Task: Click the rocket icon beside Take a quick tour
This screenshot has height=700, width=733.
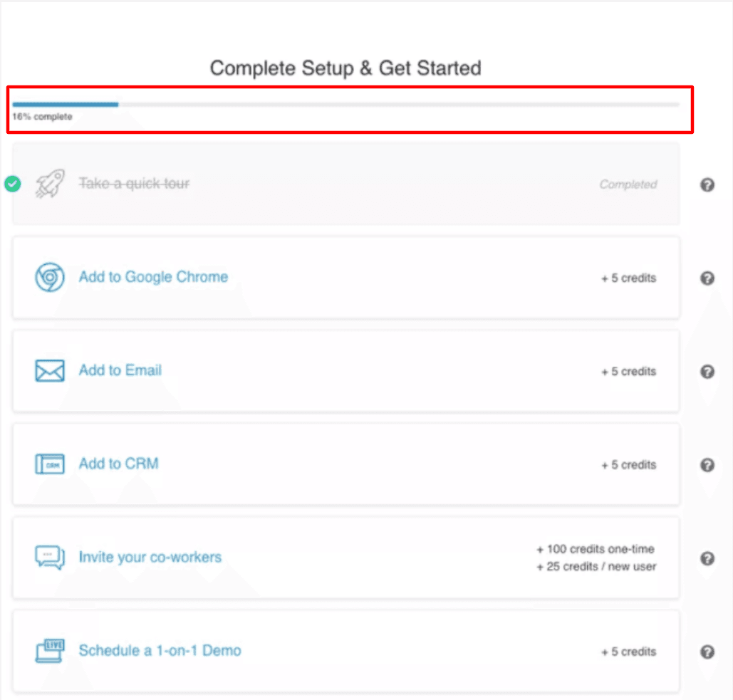Action: pos(48,184)
